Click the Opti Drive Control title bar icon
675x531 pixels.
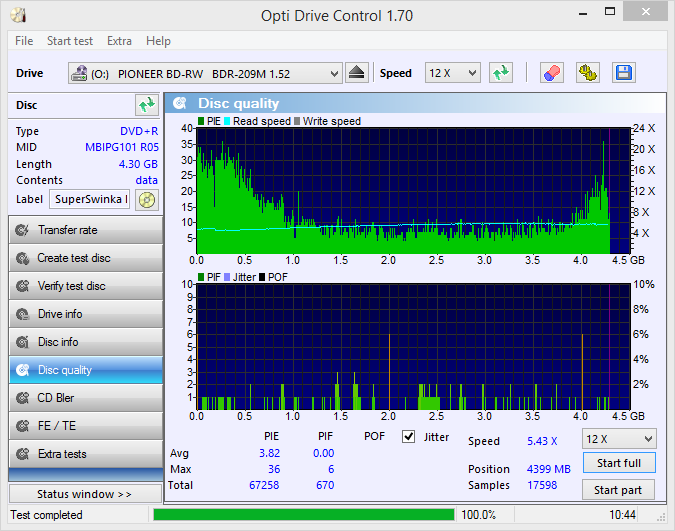pos(19,15)
